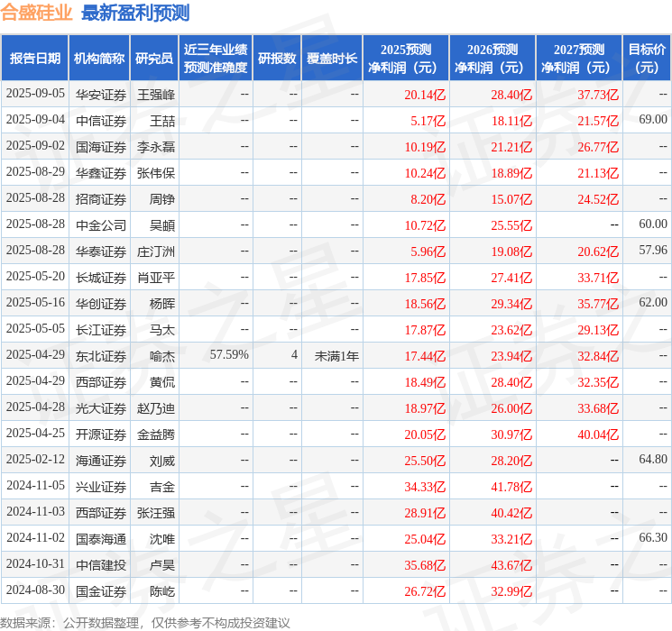Viewport: 672px width, 631px height.
Task: Click the 57.59% accuracy value
Action: click(x=229, y=354)
